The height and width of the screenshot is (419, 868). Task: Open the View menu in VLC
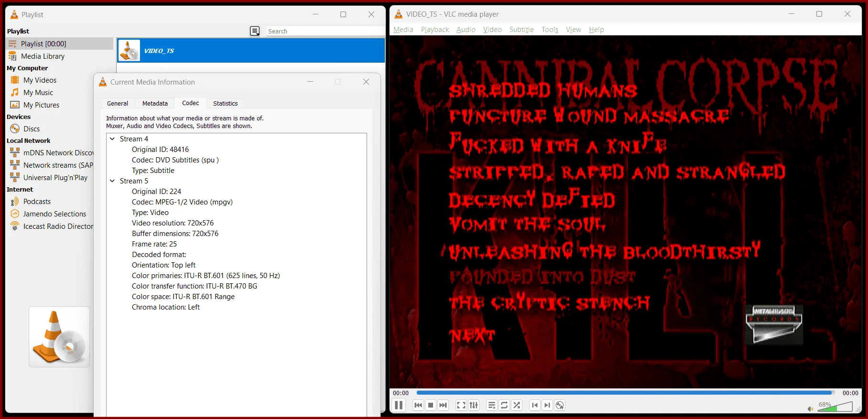[x=574, y=30]
